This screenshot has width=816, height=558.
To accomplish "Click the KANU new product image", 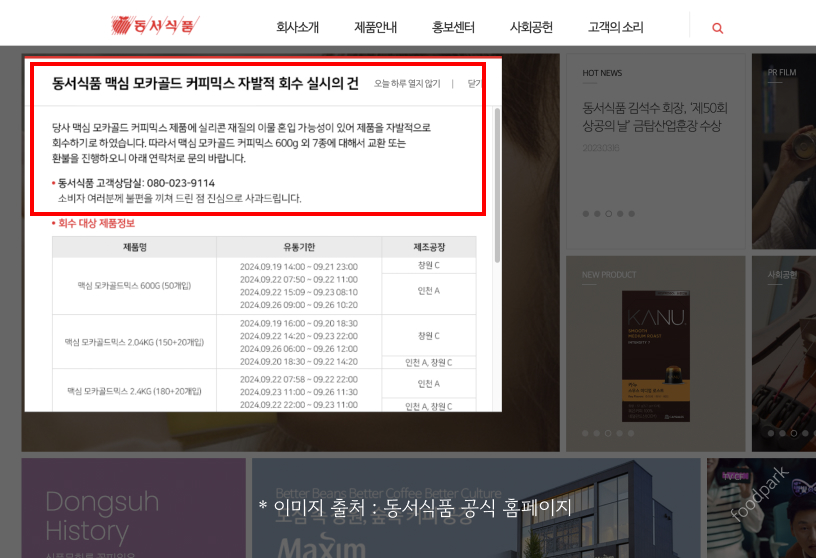I will click(x=656, y=356).
